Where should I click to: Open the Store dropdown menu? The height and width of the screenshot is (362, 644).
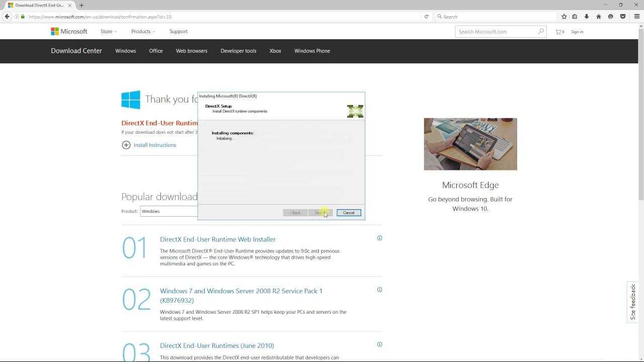[108, 31]
